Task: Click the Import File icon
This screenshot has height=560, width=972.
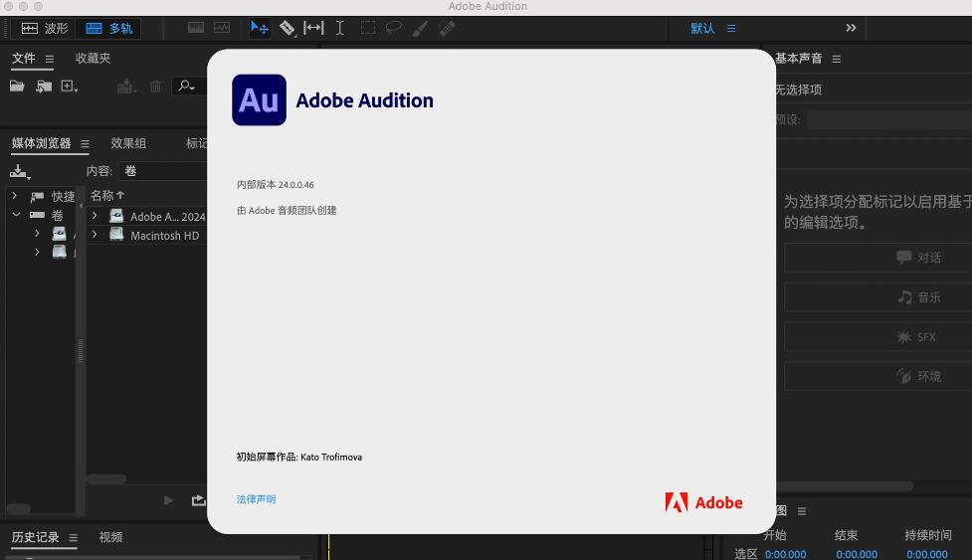Action: (x=44, y=87)
